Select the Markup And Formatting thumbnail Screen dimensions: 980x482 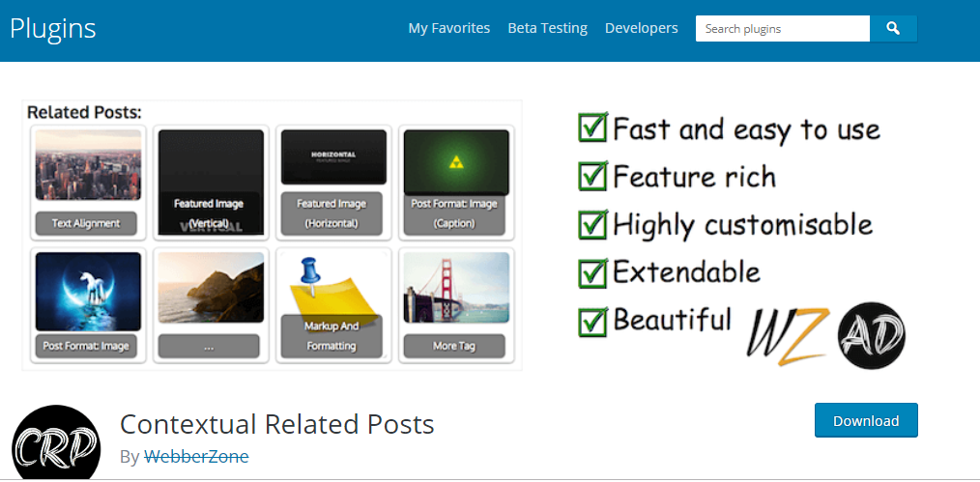[x=333, y=305]
